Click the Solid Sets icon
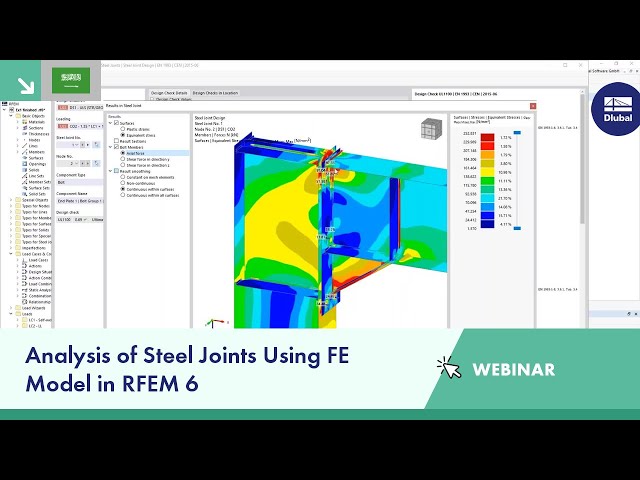Viewport: 640px width, 480px height. (x=24, y=194)
